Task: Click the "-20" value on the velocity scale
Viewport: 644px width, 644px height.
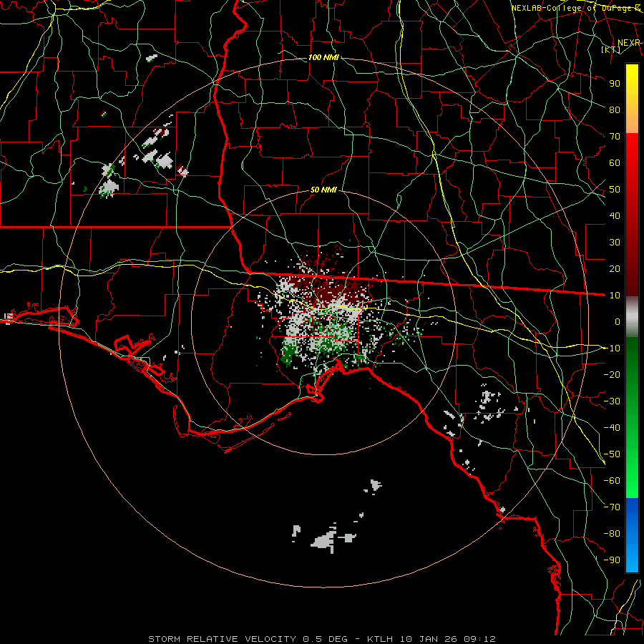Action: coord(612,374)
